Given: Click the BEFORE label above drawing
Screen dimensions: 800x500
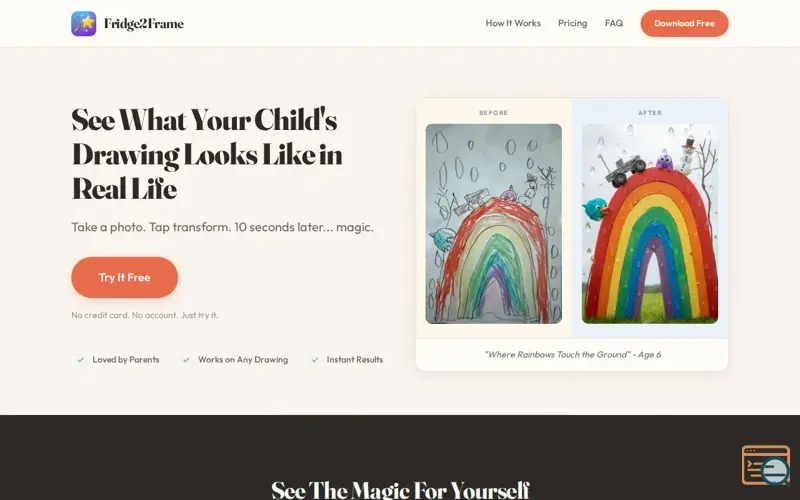Looking at the screenshot, I should pos(493,113).
